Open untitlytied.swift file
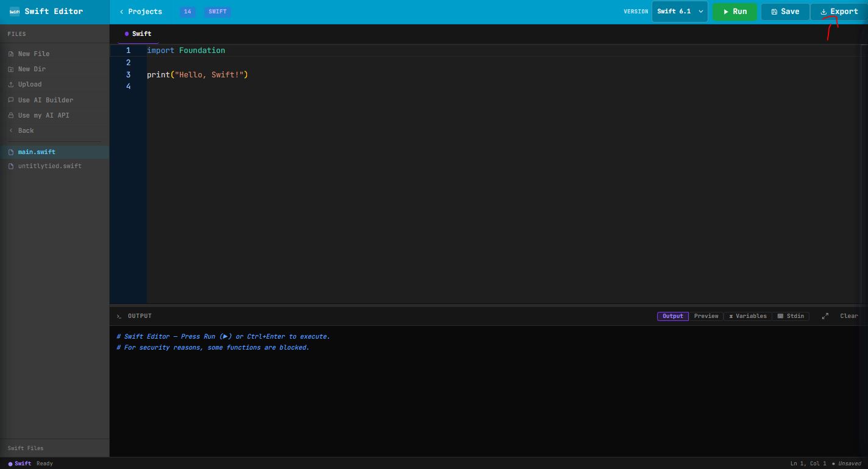The height and width of the screenshot is (469, 868). 54,166
